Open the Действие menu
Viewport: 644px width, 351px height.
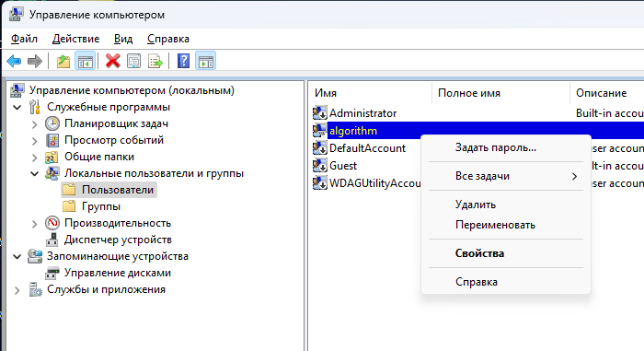[x=76, y=39]
